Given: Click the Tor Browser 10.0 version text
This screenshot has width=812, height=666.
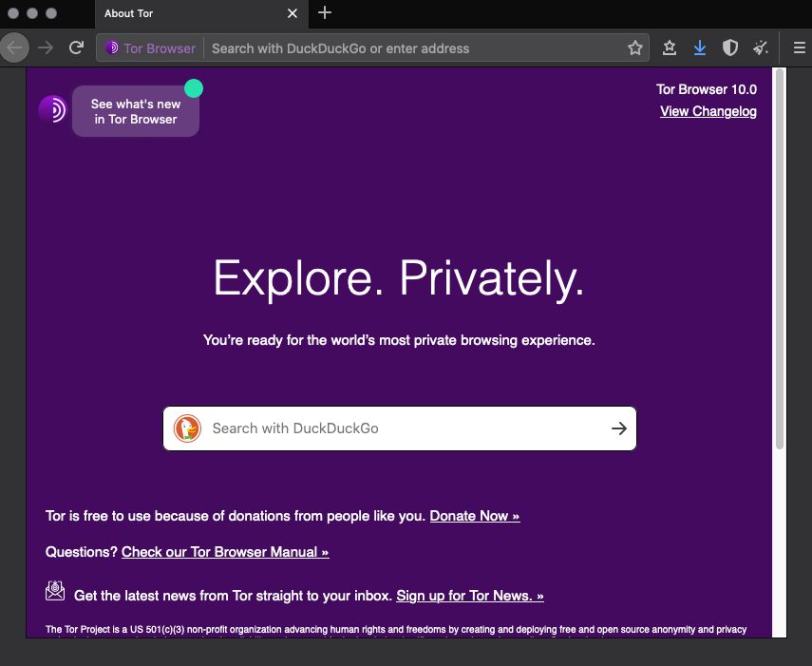Looking at the screenshot, I should (x=707, y=89).
